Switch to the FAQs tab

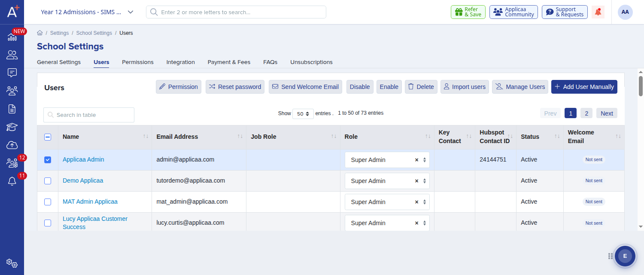point(270,62)
